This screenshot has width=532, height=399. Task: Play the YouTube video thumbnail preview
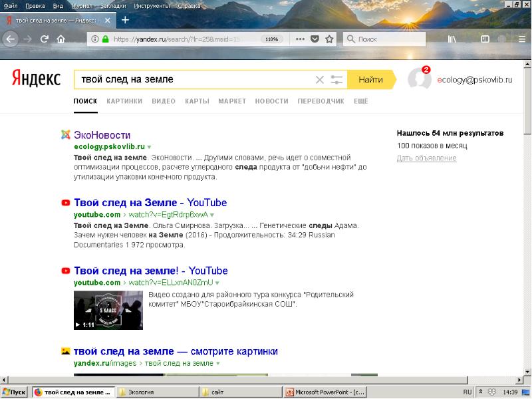pyautogui.click(x=107, y=309)
